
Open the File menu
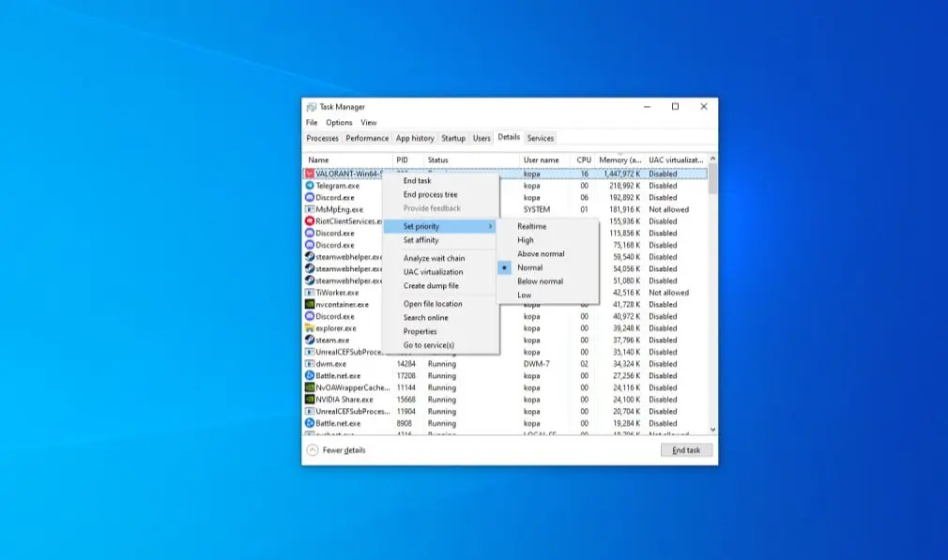(312, 123)
